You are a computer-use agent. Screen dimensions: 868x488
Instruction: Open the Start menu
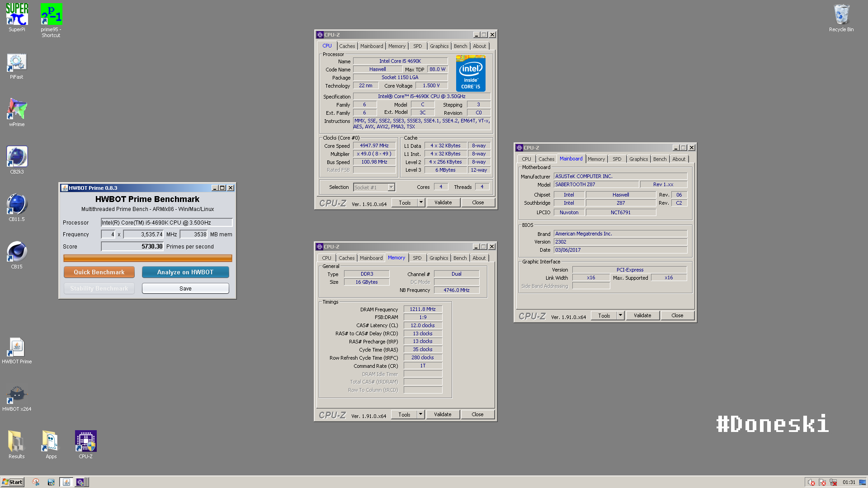12,482
